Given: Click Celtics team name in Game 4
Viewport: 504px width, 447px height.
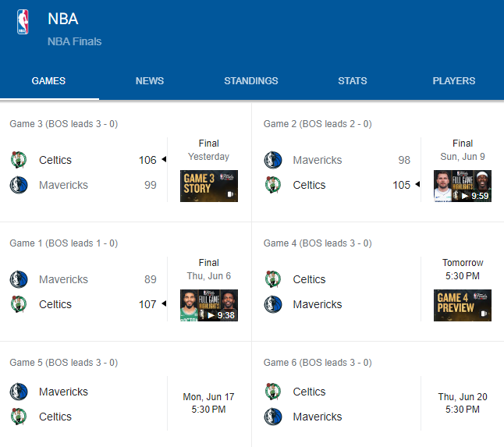Looking at the screenshot, I should click(x=309, y=279).
